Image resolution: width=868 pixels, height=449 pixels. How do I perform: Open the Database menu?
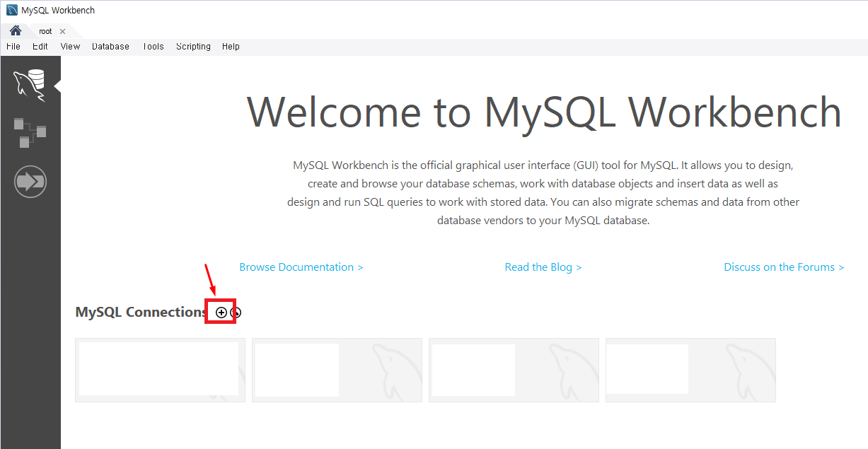110,47
